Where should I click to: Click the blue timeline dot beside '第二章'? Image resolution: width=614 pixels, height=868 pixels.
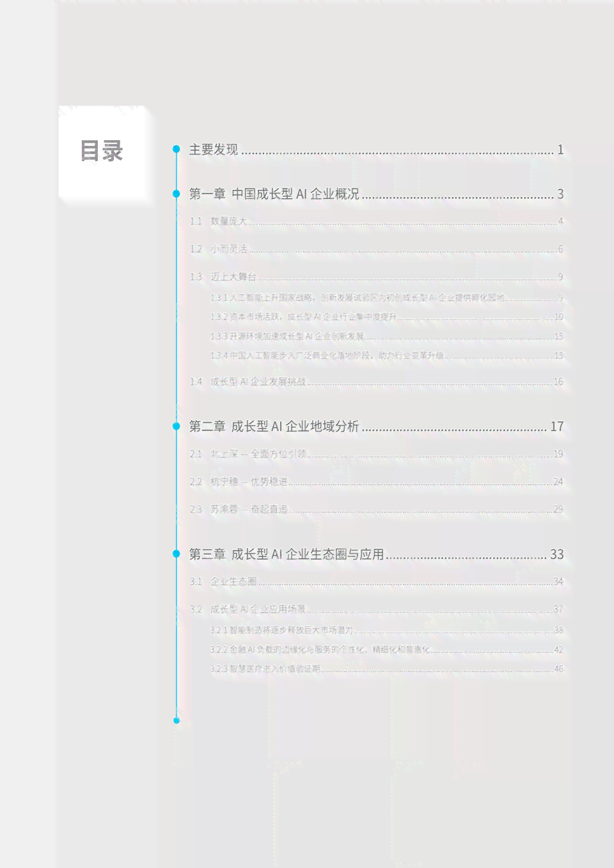177,426
